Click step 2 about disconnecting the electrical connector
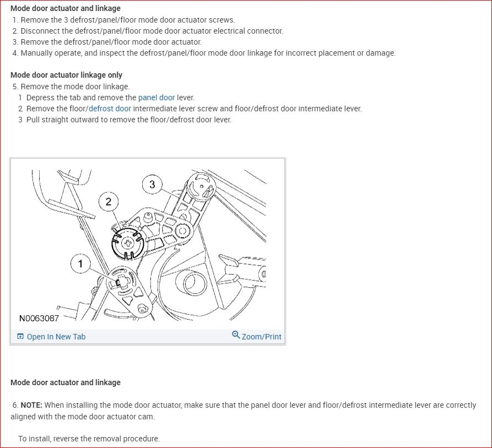The image size is (492, 448). tap(152, 31)
